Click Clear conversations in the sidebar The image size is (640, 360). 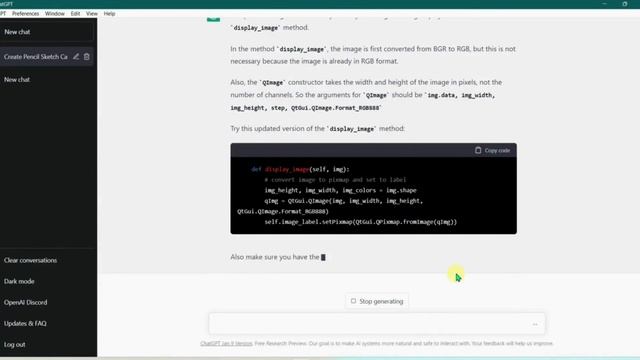point(31,260)
